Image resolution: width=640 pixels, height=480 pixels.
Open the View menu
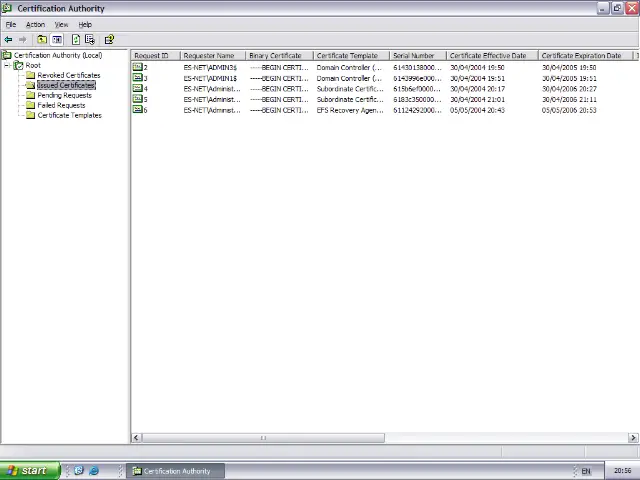(62, 24)
